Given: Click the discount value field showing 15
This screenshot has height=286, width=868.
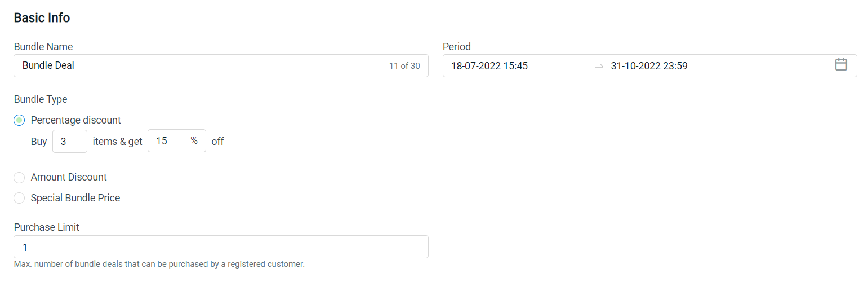Looking at the screenshot, I should (x=164, y=141).
